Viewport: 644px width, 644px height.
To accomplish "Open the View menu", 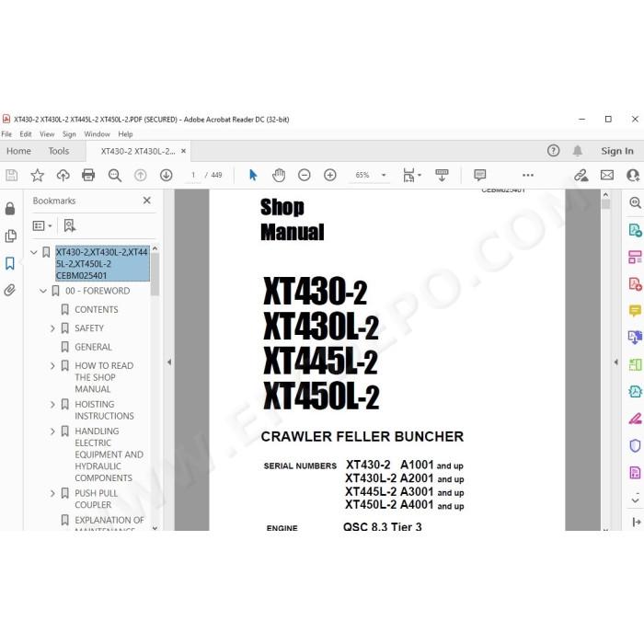I will [47, 134].
